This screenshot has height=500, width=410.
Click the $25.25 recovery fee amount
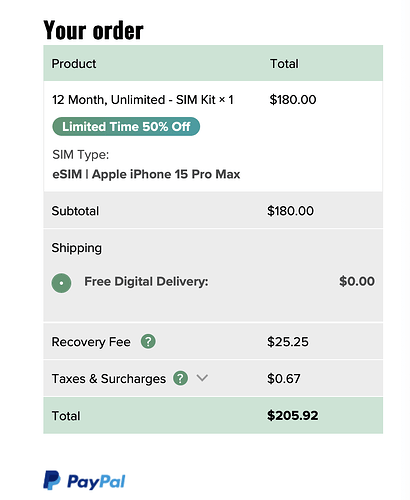pos(288,342)
